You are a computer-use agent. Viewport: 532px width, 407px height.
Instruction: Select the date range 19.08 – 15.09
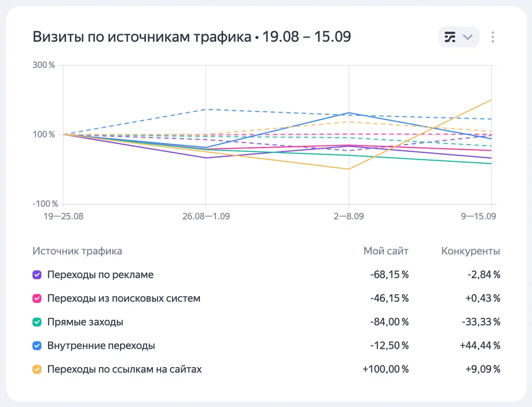point(306,37)
